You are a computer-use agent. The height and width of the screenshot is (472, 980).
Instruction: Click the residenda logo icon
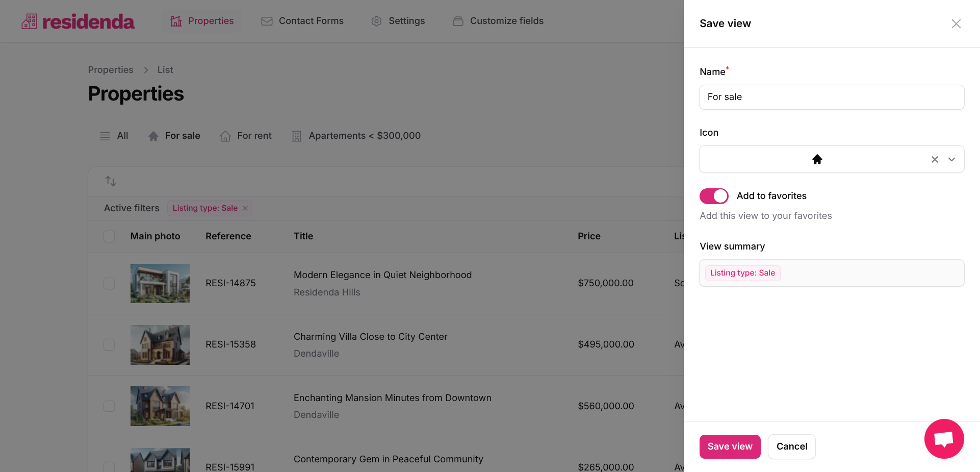[x=29, y=21]
